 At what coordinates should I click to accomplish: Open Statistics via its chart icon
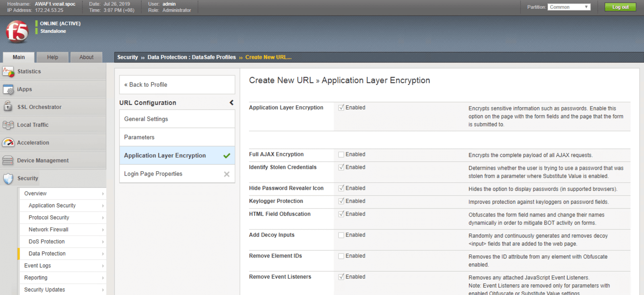pyautogui.click(x=8, y=72)
